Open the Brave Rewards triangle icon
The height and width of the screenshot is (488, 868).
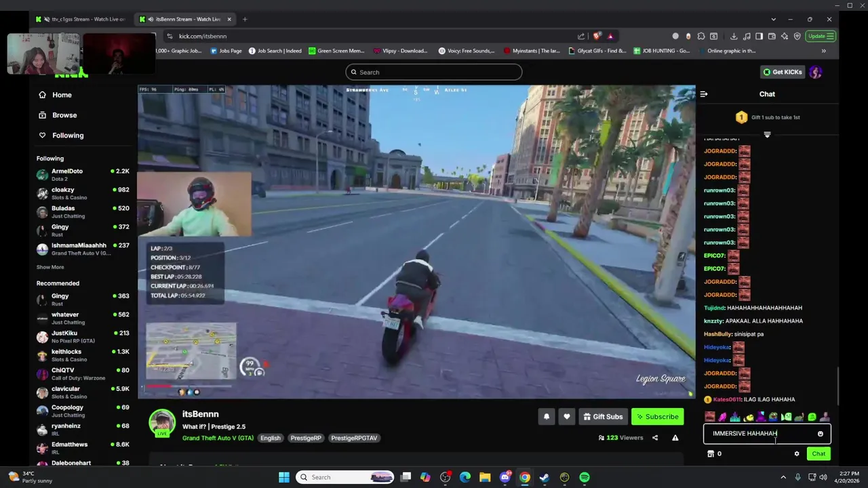click(x=610, y=36)
